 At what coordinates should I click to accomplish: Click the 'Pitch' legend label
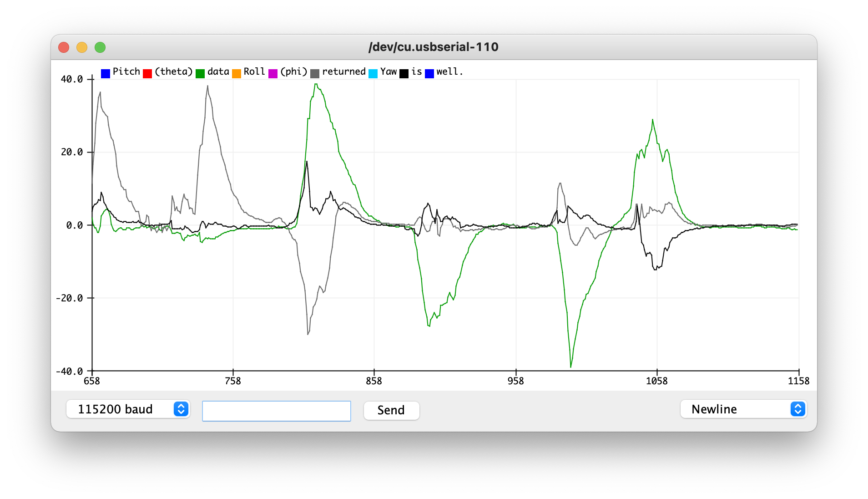(126, 71)
